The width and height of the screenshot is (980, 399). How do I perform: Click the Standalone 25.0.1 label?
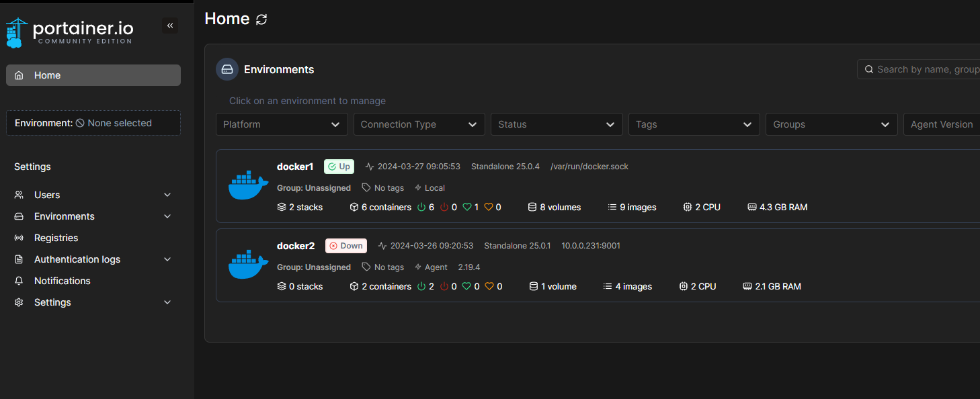point(518,246)
